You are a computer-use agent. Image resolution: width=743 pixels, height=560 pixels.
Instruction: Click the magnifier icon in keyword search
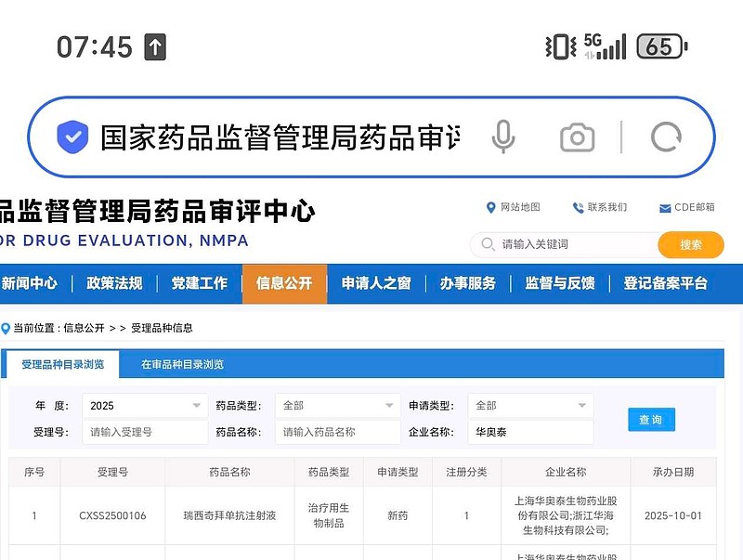(488, 244)
